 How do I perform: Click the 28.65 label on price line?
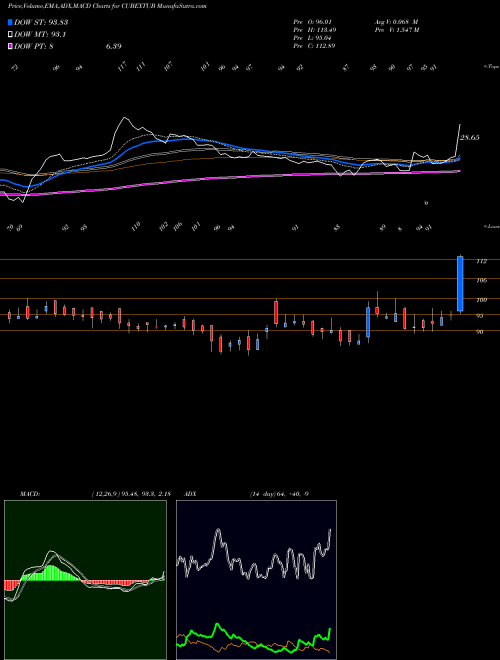(x=470, y=138)
